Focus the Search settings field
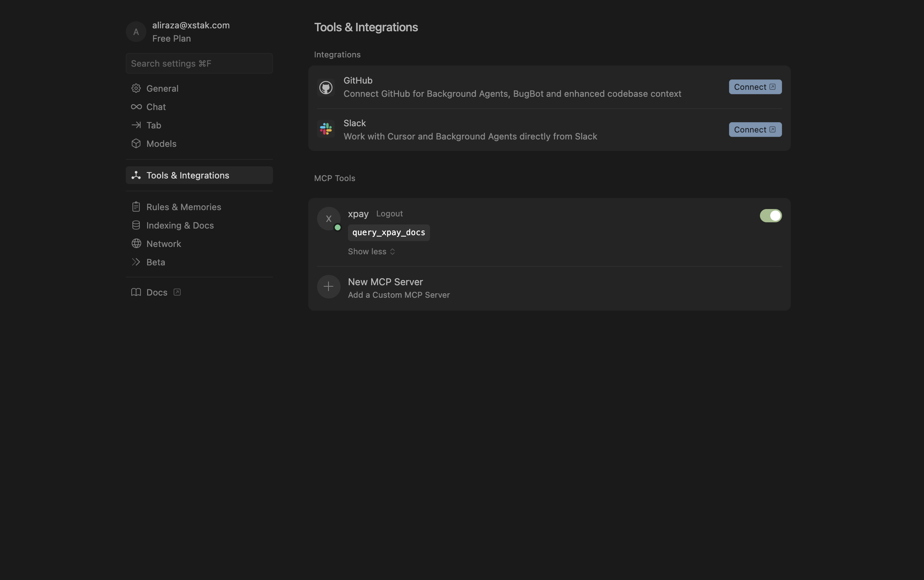 pyautogui.click(x=199, y=63)
